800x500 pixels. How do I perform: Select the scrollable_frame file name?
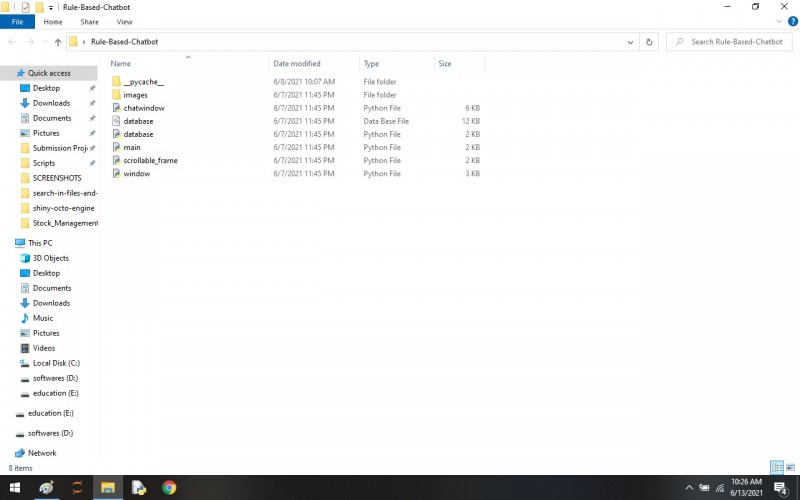point(151,161)
